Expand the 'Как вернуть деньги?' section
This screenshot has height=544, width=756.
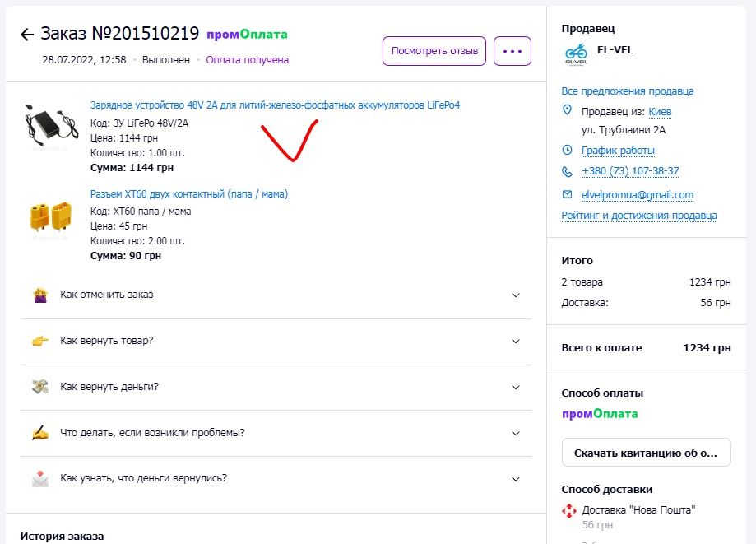[x=516, y=387]
